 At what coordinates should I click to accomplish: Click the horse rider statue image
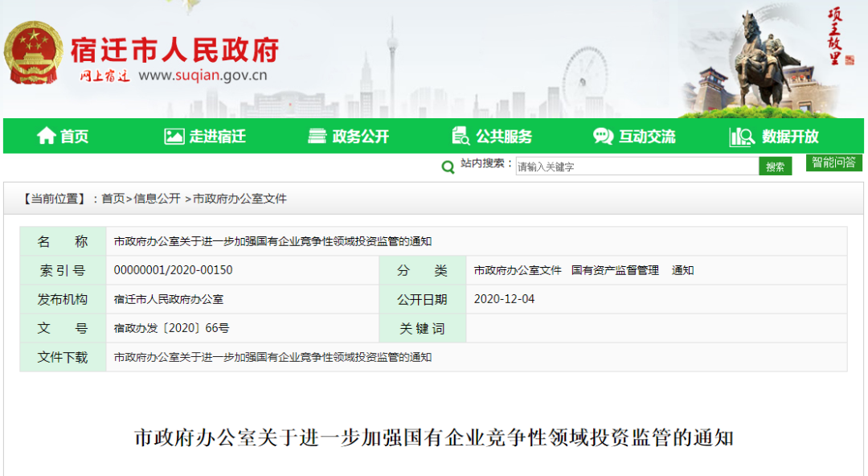(767, 58)
